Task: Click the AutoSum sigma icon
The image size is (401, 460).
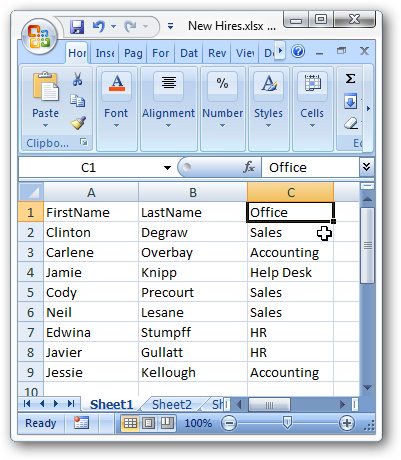Action: pyautogui.click(x=350, y=79)
